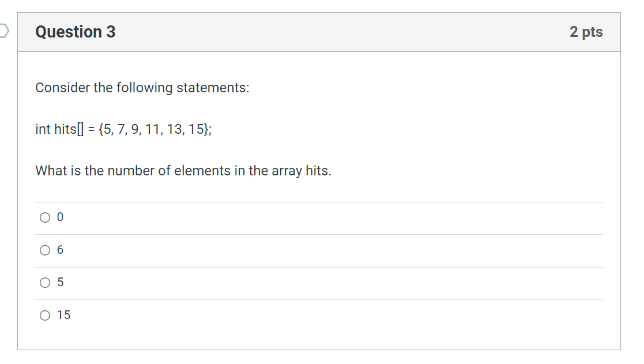Click the Question 3 header title
Screen dimensions: 644x364
coord(75,32)
